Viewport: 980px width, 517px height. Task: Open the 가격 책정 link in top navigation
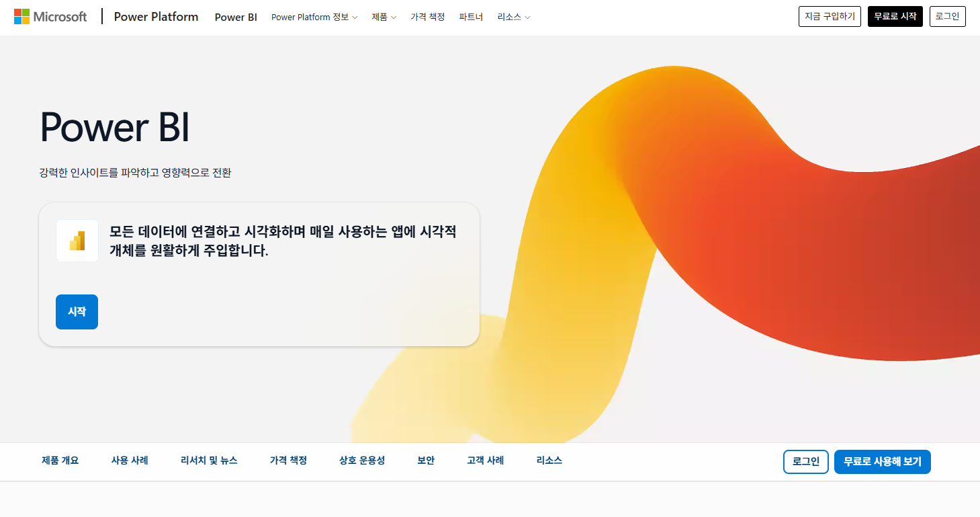click(428, 17)
